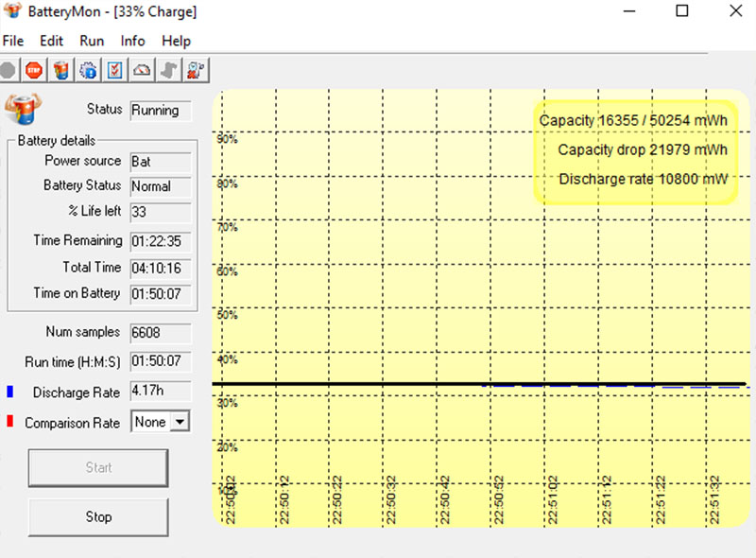The image size is (756, 558).
Task: Click the blue Discharge Rate color marker
Action: click(9, 392)
